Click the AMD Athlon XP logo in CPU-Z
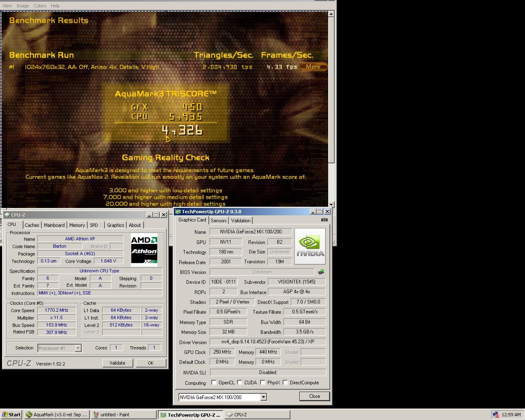525x420 pixels. (x=144, y=250)
